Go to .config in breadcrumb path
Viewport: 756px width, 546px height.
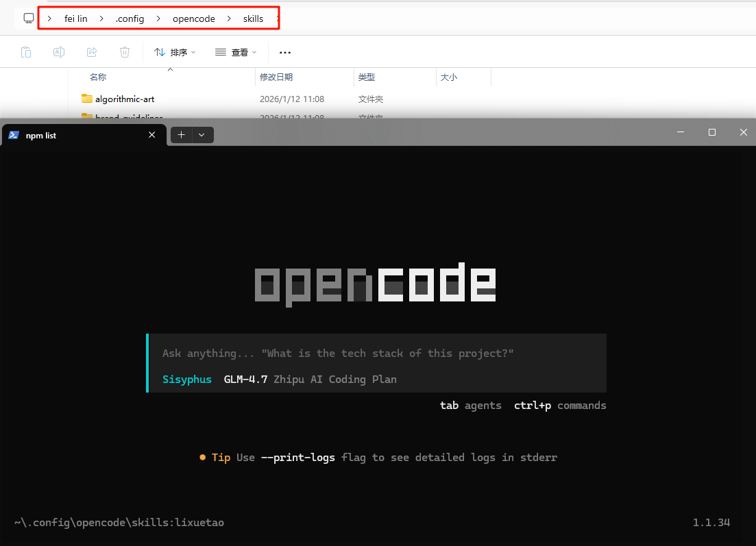130,18
